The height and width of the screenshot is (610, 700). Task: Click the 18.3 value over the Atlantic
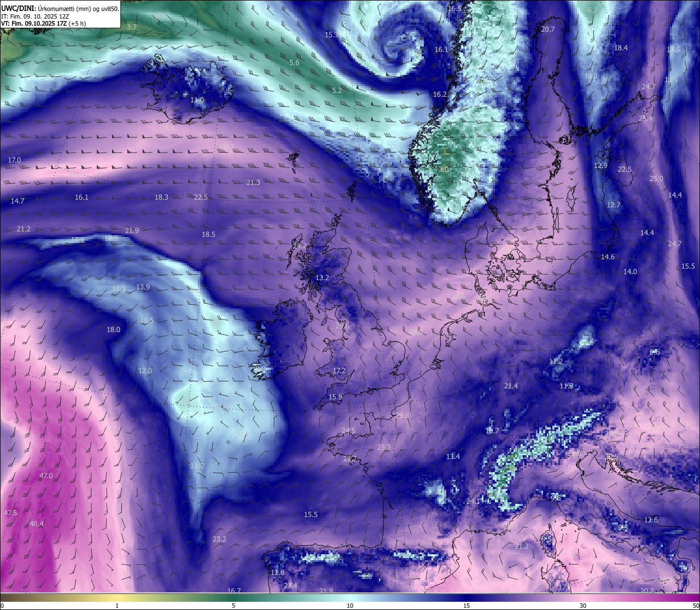(161, 197)
